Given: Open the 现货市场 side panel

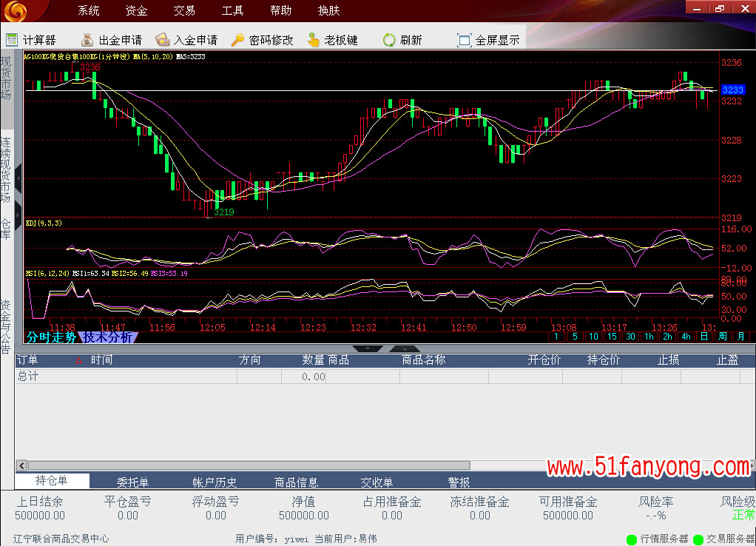Looking at the screenshot, I should click(x=6, y=78).
